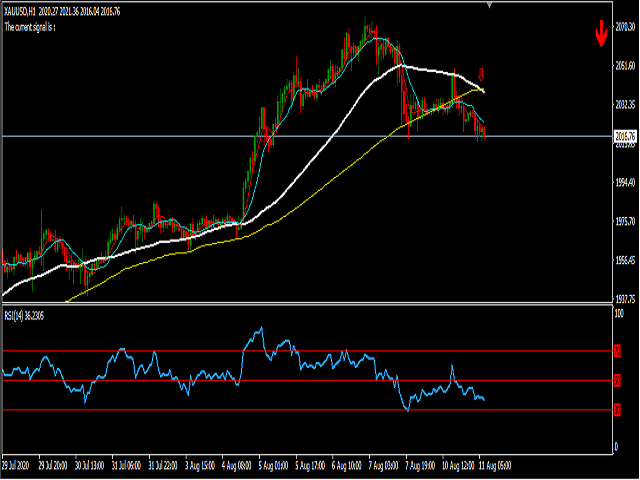Click the 7 Aug 03:00 time label
The image size is (640, 480).
click(x=383, y=466)
